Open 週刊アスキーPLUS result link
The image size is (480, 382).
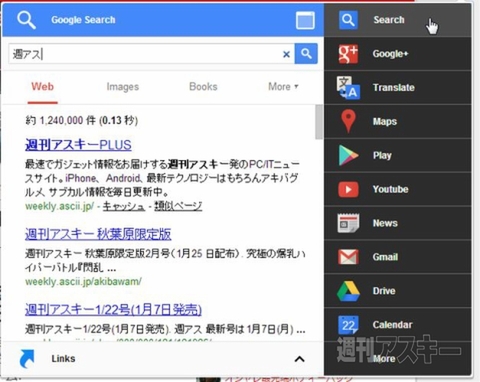[x=78, y=145]
